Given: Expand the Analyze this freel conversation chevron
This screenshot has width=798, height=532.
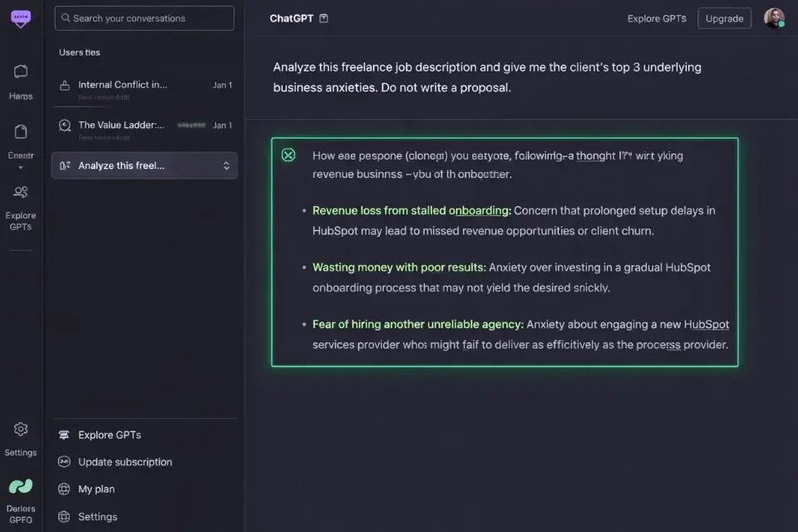Looking at the screenshot, I should [x=225, y=165].
